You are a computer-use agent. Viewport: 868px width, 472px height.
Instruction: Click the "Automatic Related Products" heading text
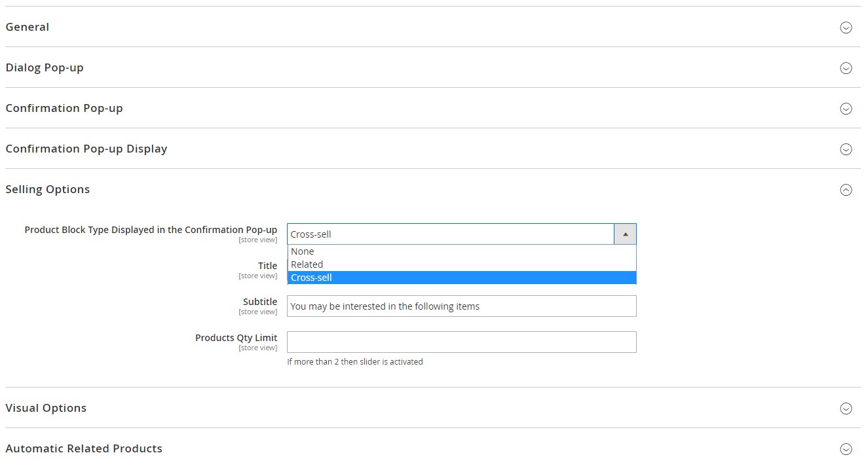point(84,449)
